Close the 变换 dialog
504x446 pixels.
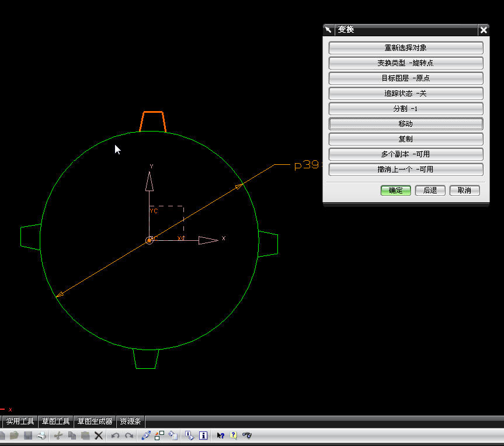(484, 30)
